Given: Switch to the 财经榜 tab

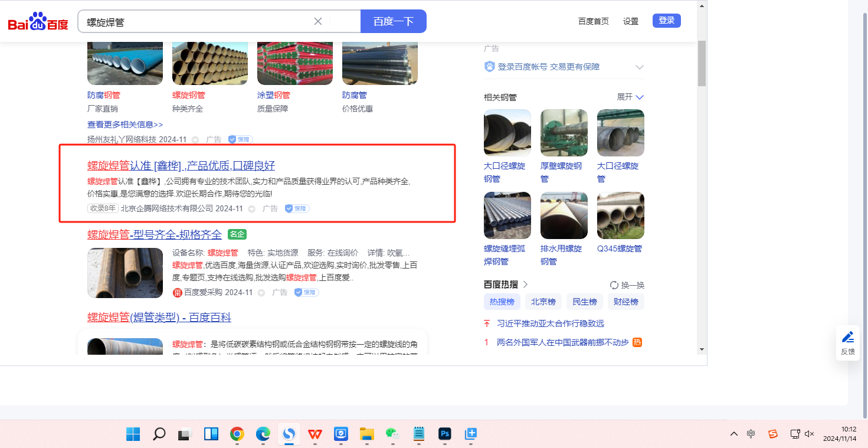Looking at the screenshot, I should click(626, 302).
